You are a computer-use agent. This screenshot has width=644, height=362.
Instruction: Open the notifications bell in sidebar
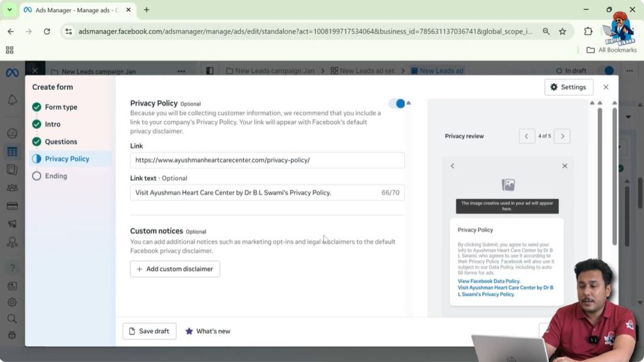tap(13, 100)
